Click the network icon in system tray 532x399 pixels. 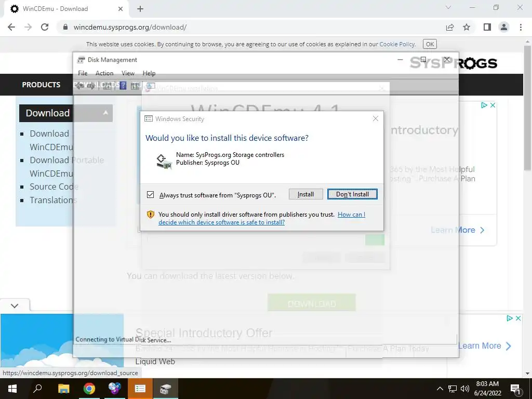(453, 389)
